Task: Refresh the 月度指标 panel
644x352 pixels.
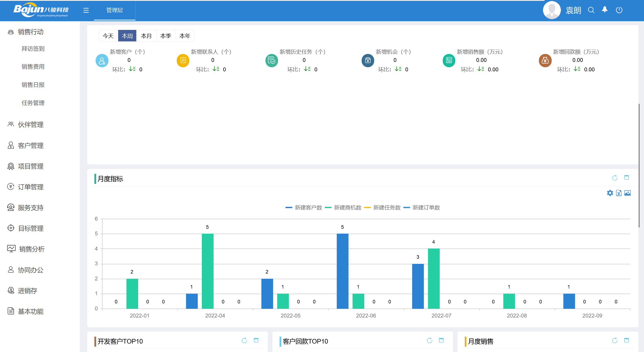Action: pos(615,178)
